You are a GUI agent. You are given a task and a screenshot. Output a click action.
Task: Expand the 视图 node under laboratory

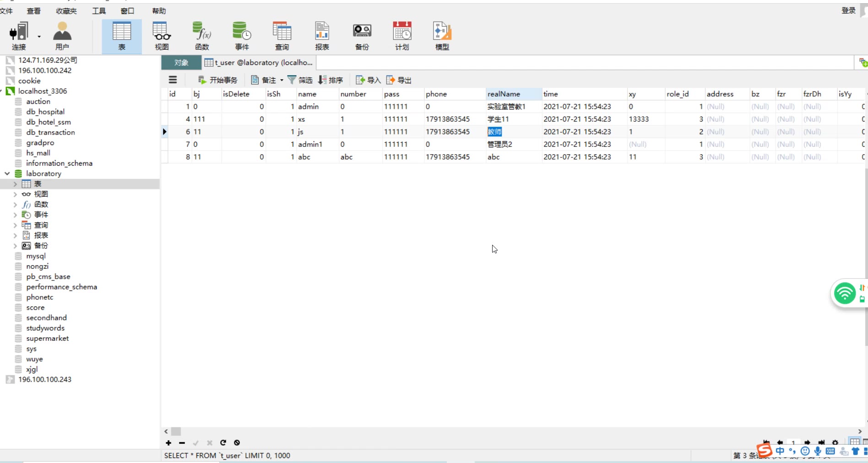click(x=15, y=194)
